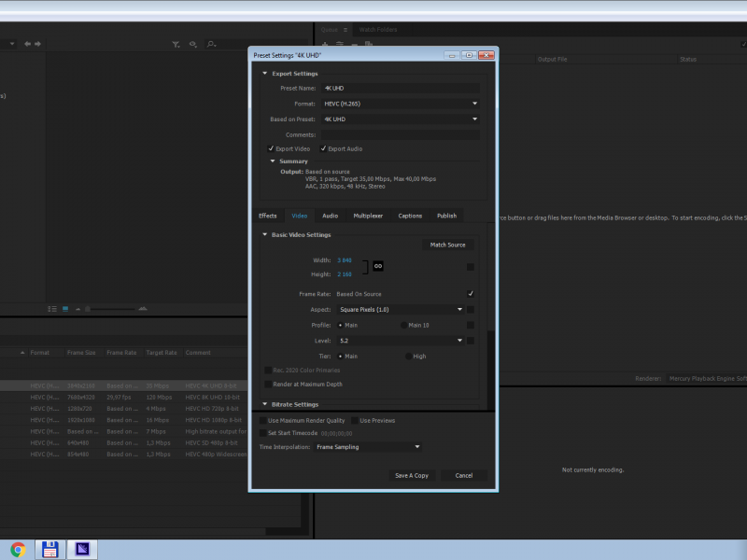Viewport: 747px width, 560px height.
Task: Enable the Aspect match-source checkbox
Action: point(471,310)
